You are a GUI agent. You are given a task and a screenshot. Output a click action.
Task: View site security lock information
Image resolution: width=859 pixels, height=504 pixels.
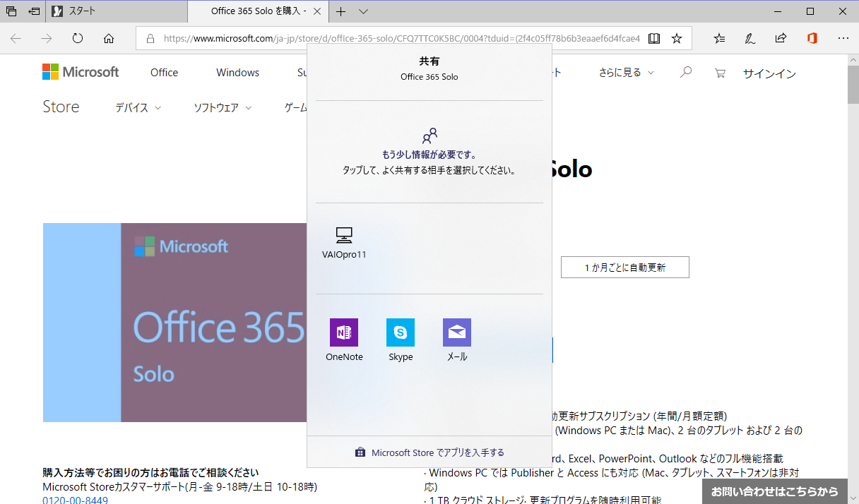click(150, 39)
